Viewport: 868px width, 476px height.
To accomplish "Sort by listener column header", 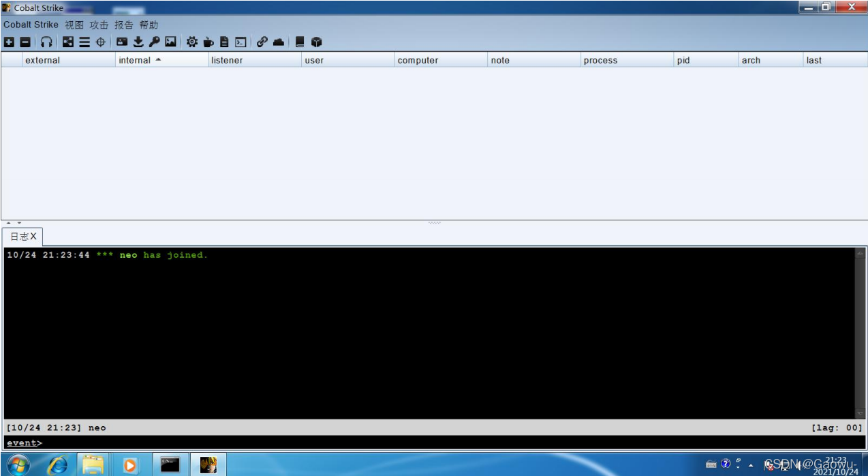I will pyautogui.click(x=255, y=60).
